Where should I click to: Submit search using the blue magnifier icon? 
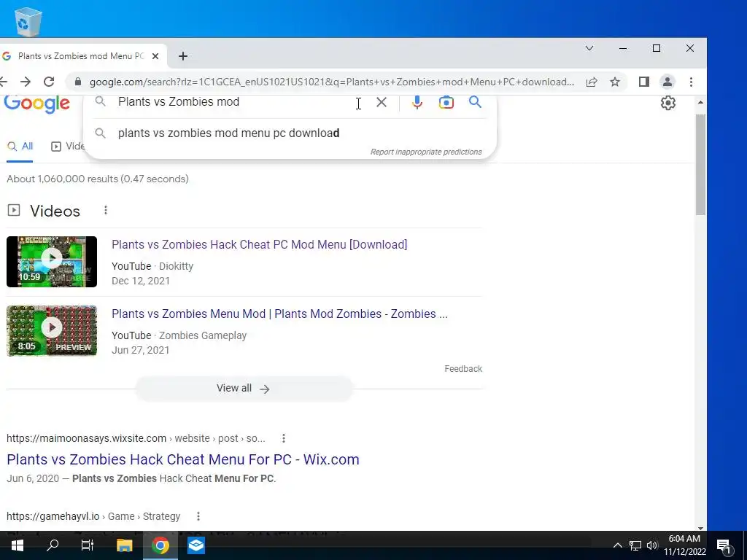coord(475,101)
